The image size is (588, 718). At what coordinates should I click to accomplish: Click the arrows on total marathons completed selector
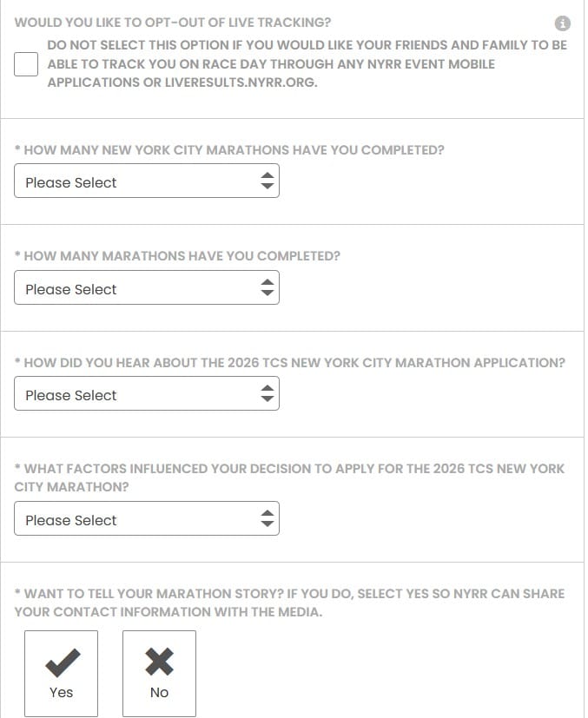pyautogui.click(x=267, y=288)
